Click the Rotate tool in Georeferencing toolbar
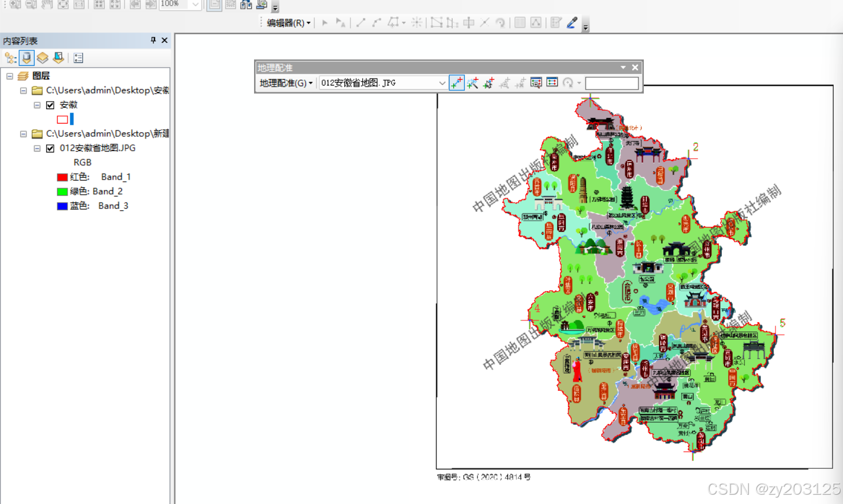 coord(568,83)
